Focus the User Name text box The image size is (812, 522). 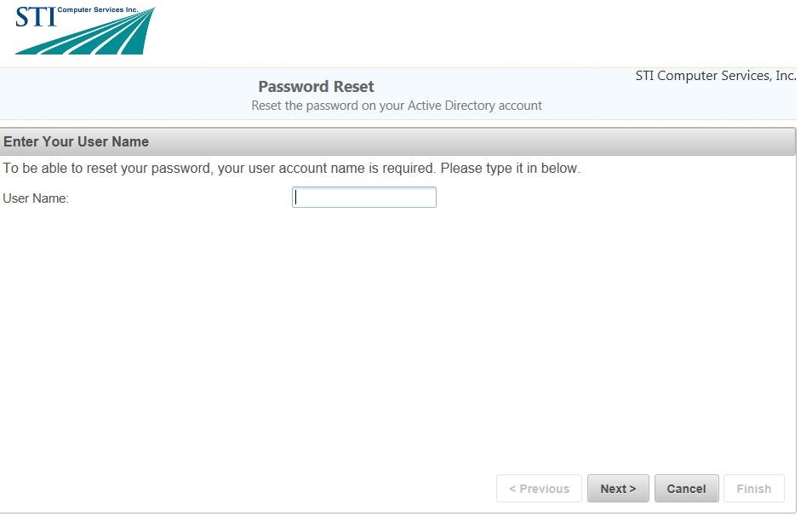pos(364,198)
